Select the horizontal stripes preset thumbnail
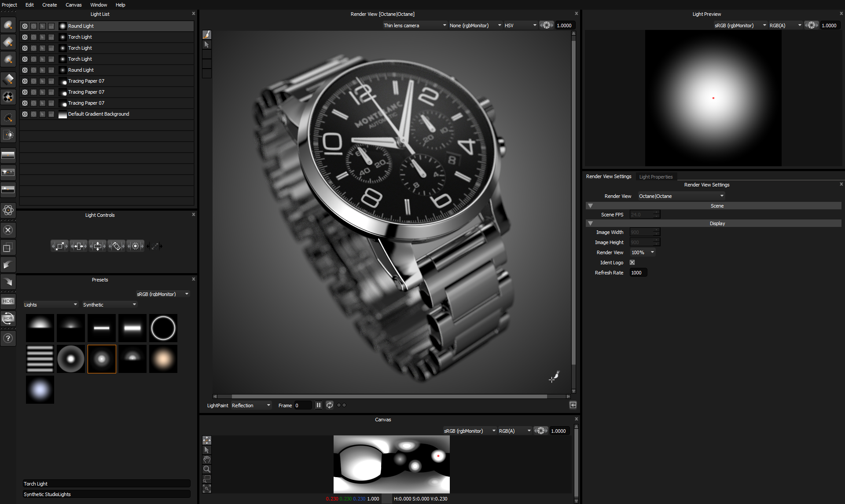Image resolution: width=845 pixels, height=504 pixels. pos(40,359)
